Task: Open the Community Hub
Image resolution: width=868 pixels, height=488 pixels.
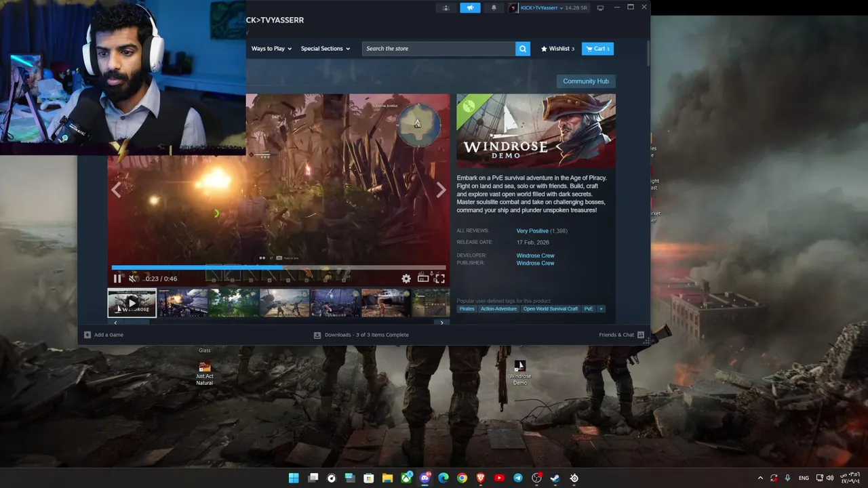Action: point(586,81)
